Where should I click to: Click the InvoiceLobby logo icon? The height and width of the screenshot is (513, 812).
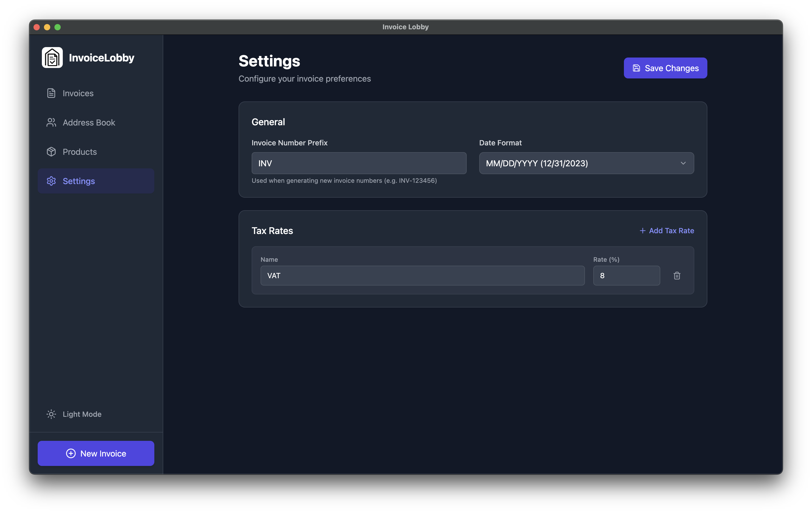[52, 57]
